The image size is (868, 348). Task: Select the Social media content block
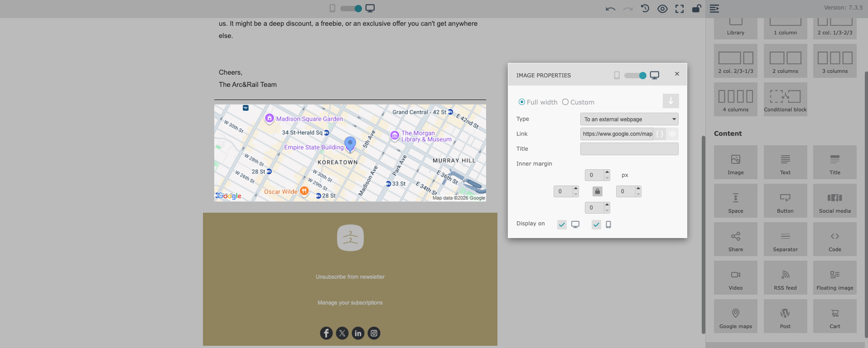pos(834,201)
